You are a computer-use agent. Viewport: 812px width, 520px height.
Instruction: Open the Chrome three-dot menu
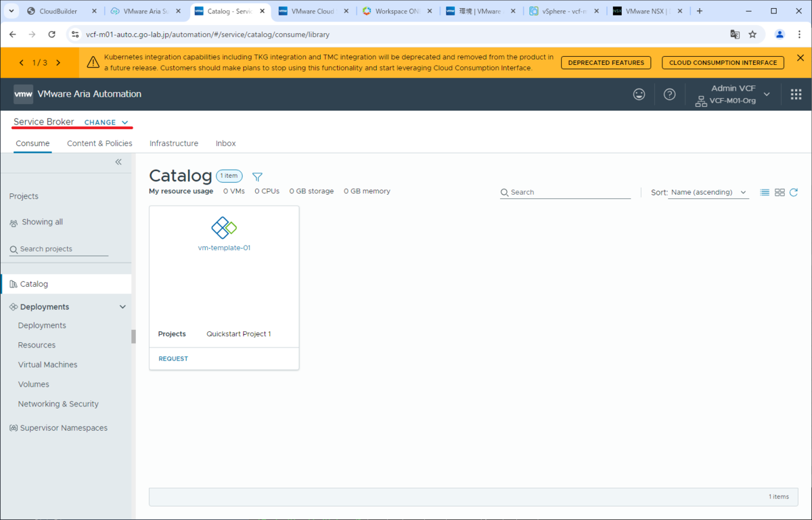coord(798,34)
